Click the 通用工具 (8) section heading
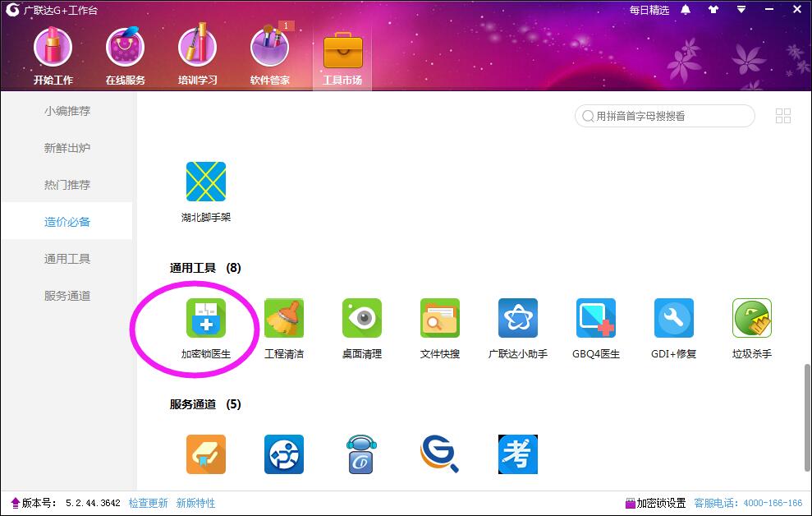The height and width of the screenshot is (516, 812). [205, 267]
